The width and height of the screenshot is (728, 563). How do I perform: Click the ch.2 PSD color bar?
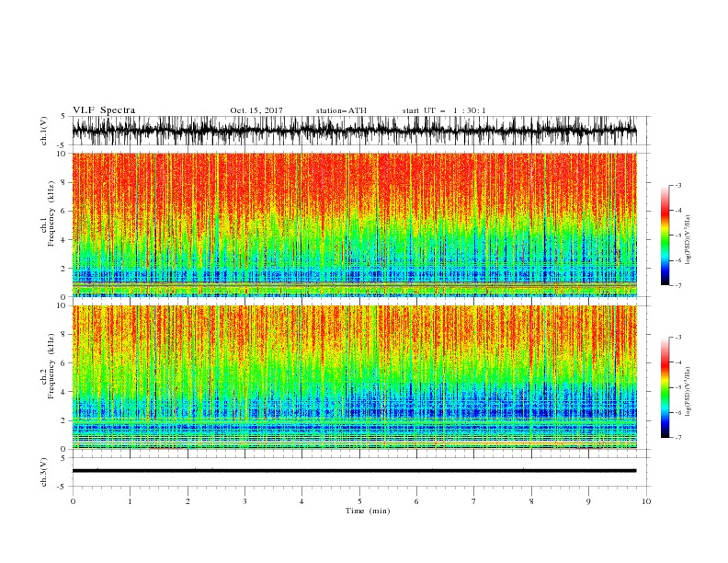coord(665,387)
